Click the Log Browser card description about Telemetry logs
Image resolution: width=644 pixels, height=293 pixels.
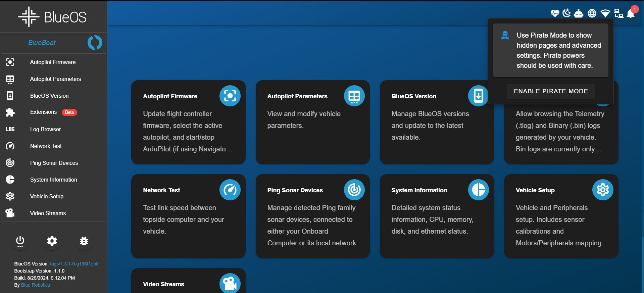click(560, 131)
